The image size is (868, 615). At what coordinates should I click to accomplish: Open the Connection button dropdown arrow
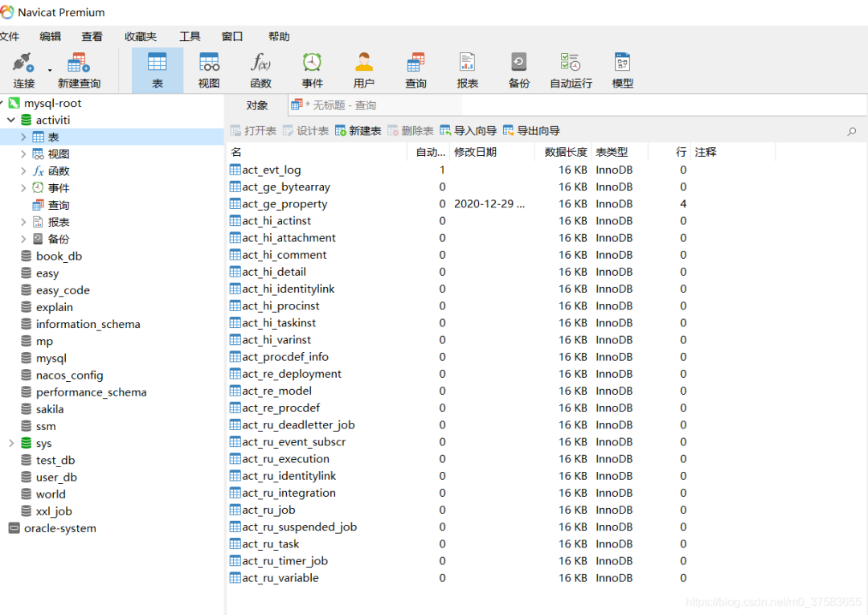[x=49, y=70]
